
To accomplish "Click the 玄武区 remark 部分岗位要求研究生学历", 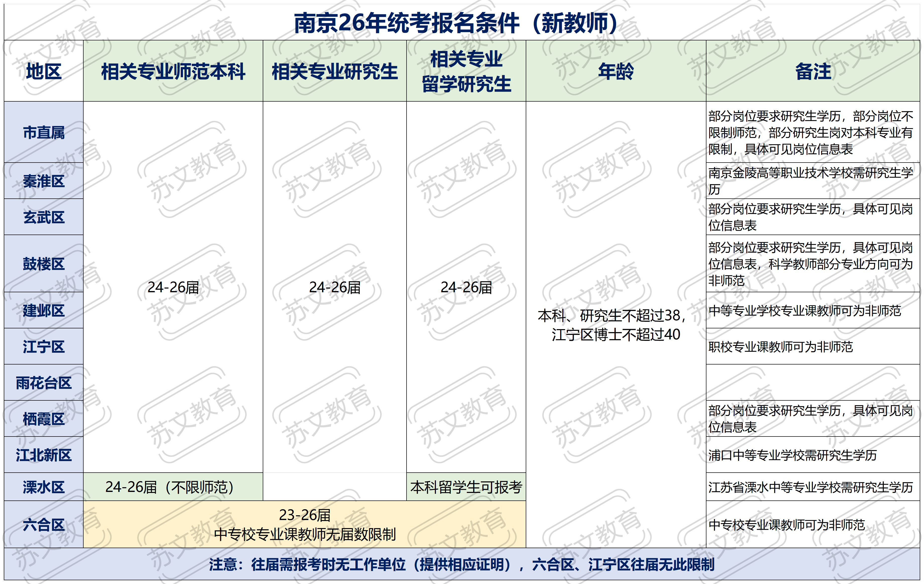I will 813,217.
